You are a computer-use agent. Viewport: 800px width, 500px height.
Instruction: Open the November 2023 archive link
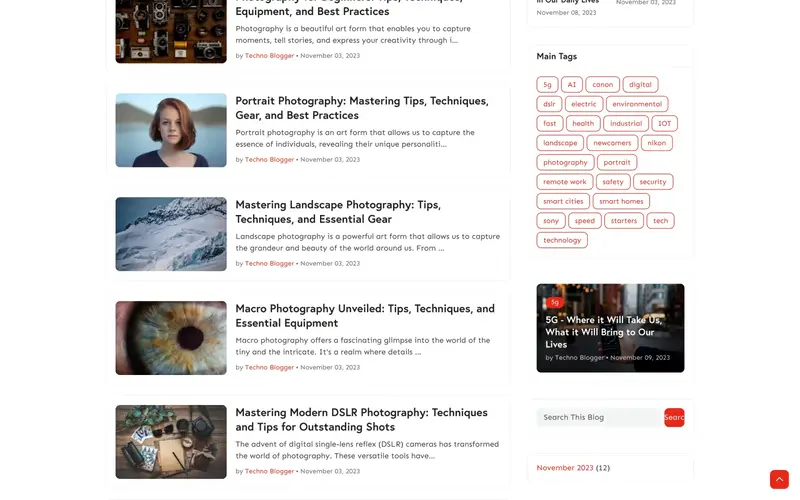pos(565,468)
